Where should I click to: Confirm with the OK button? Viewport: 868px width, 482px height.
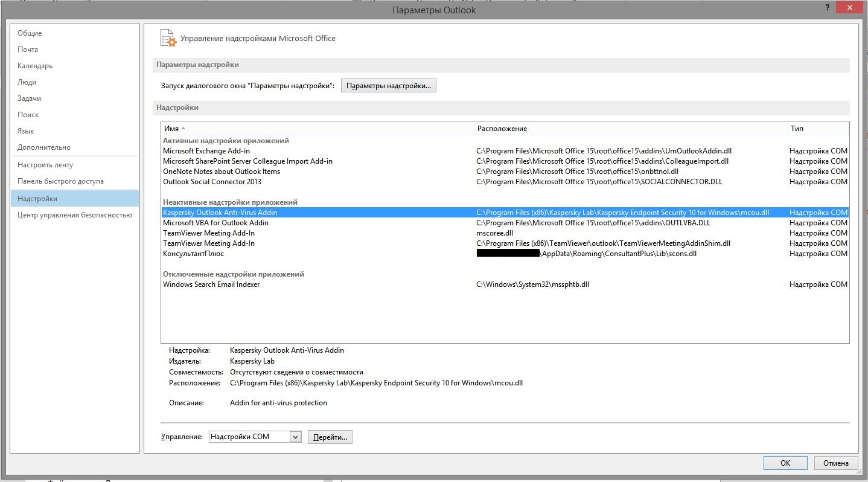tap(785, 463)
